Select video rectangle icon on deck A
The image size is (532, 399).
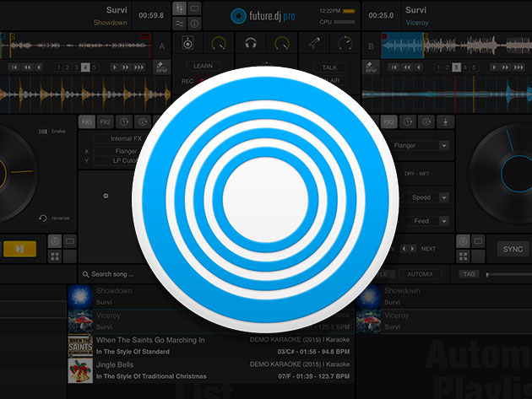70,241
